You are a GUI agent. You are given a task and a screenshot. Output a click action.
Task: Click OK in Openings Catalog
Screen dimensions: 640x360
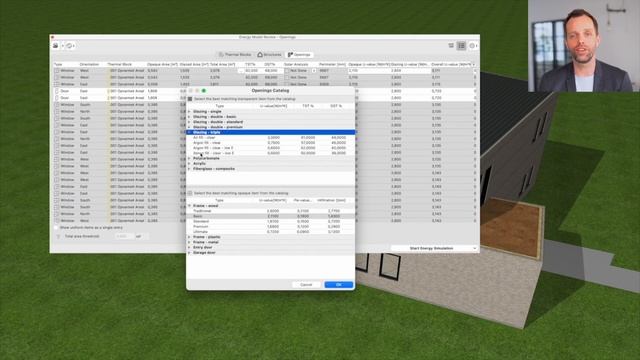(x=339, y=284)
